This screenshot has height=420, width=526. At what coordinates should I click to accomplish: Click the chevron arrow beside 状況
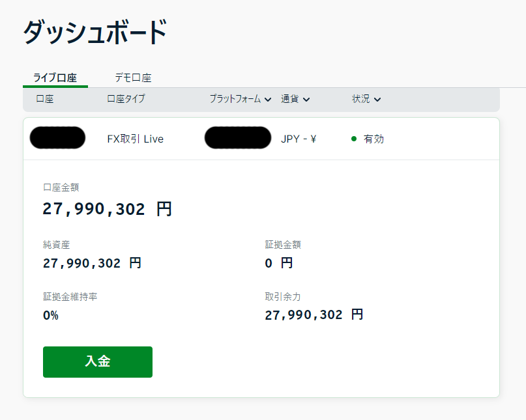point(377,100)
